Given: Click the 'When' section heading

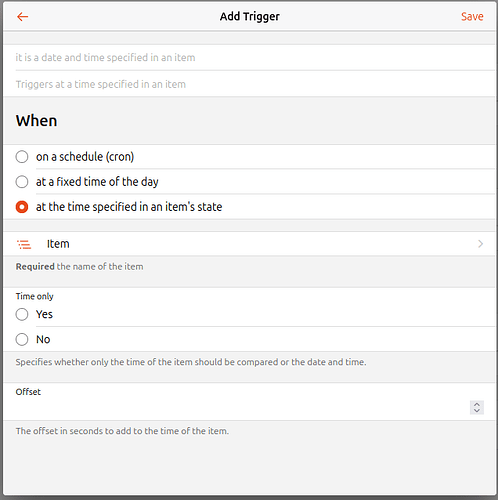Looking at the screenshot, I should (x=36, y=121).
